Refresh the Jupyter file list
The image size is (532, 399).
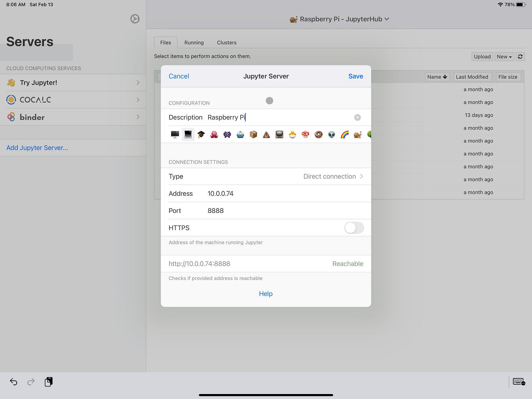click(x=520, y=57)
